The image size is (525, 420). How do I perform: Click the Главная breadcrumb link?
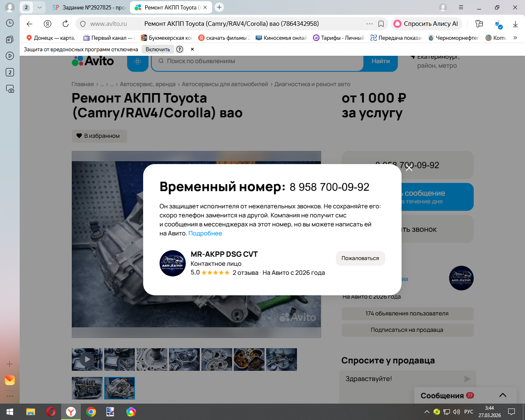tap(82, 84)
